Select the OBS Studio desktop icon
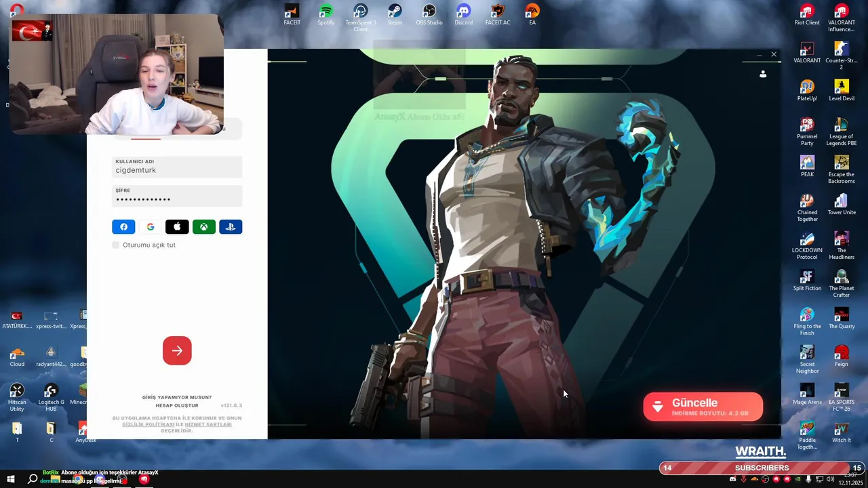The width and height of the screenshot is (868, 488). (x=429, y=15)
